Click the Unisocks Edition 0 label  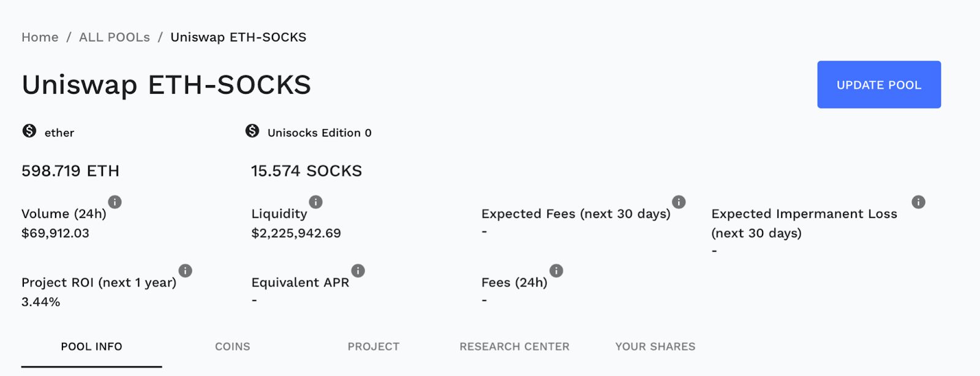[319, 133]
